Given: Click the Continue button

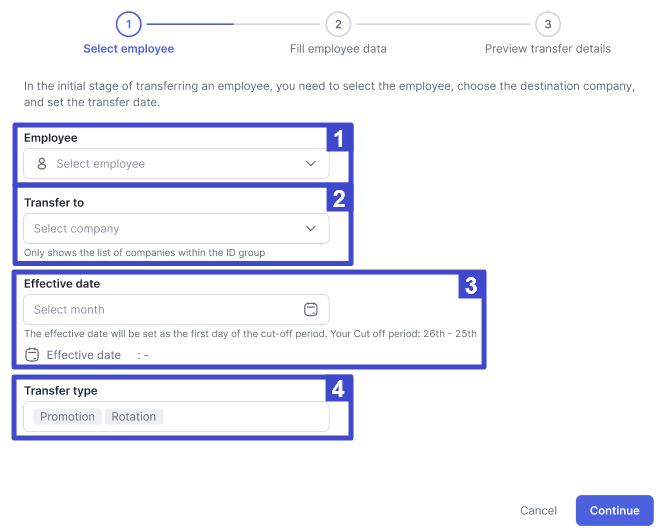Looking at the screenshot, I should 614,510.
